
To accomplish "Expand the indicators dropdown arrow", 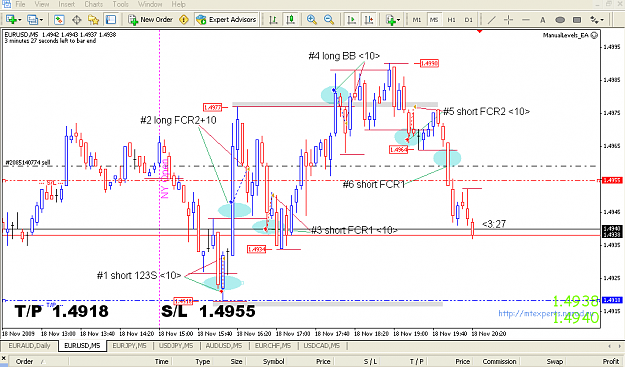I will (x=398, y=20).
